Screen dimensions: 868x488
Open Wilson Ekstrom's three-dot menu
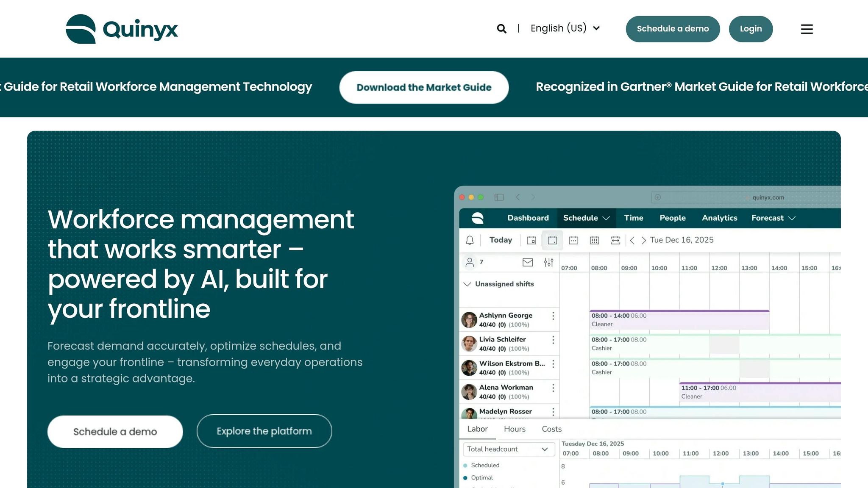(x=553, y=364)
